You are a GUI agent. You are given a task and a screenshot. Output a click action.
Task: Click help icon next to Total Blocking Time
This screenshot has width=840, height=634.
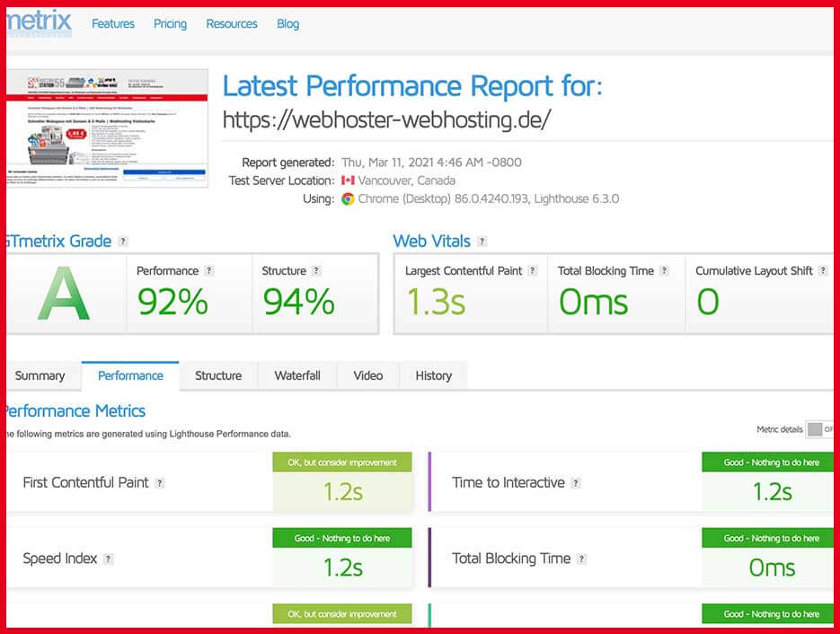coord(664,269)
